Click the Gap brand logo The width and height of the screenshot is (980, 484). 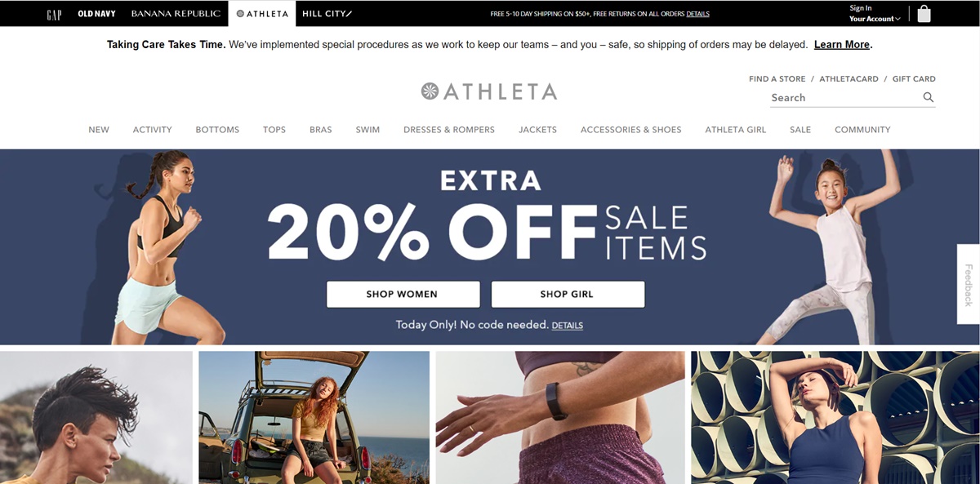(x=54, y=14)
